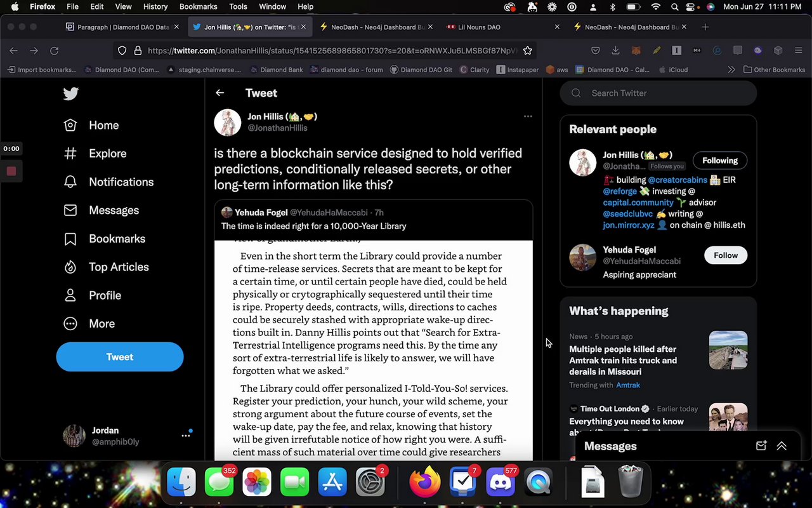
Task: Open the Tools menu
Action: [x=238, y=6]
